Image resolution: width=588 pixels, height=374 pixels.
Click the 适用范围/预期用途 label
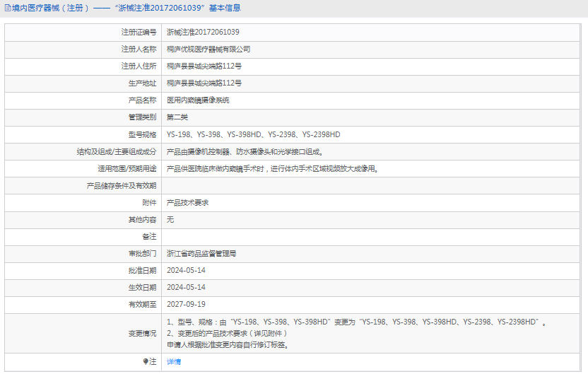pyautogui.click(x=127, y=168)
